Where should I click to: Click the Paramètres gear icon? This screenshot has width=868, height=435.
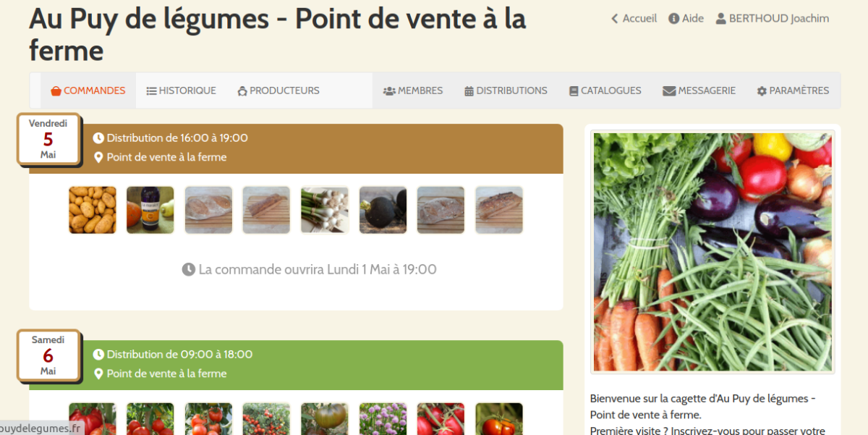762,91
